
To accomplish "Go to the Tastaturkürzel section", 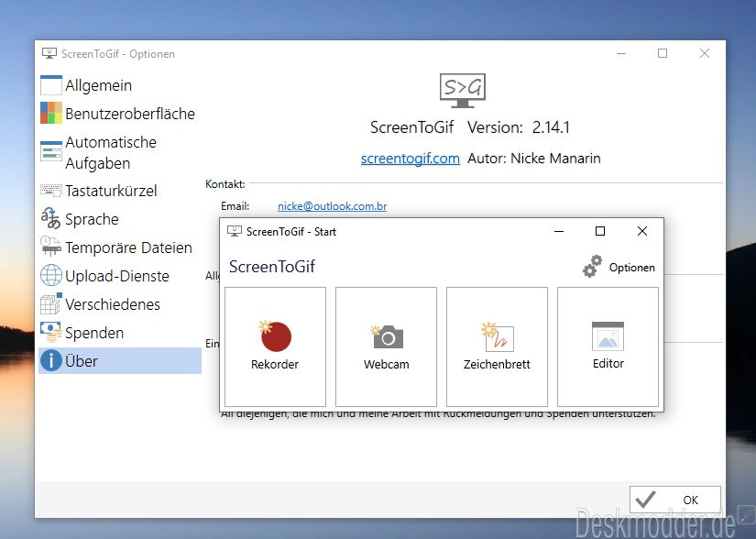I will 120,191.
